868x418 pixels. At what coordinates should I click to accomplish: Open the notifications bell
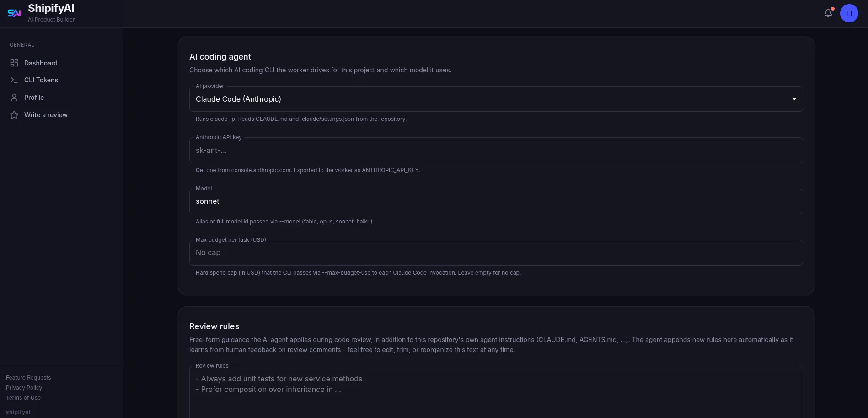(x=828, y=13)
